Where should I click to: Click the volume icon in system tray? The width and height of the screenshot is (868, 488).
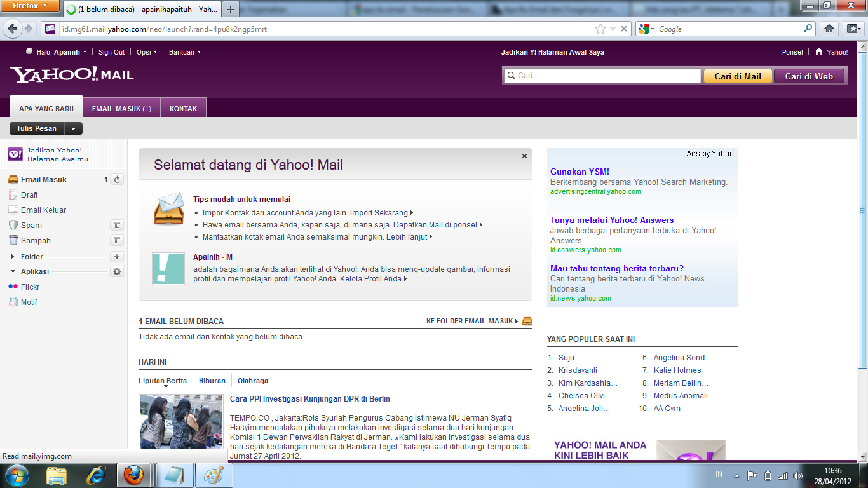click(x=797, y=475)
